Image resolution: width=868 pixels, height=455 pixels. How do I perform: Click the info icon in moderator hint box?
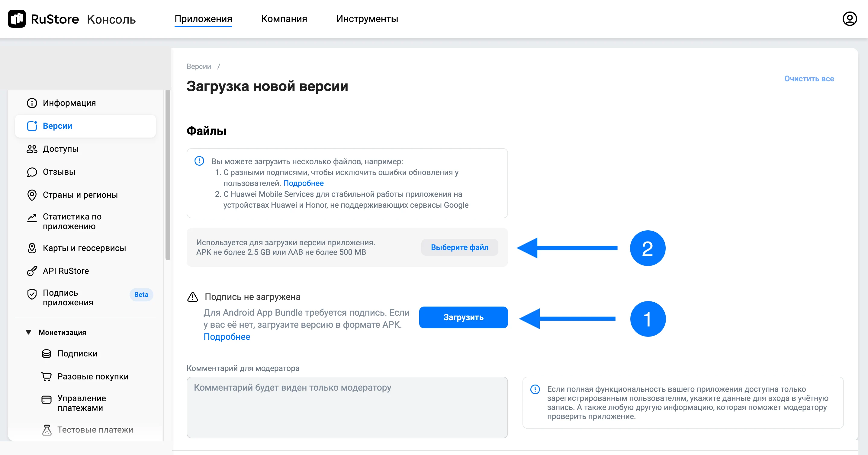click(535, 389)
